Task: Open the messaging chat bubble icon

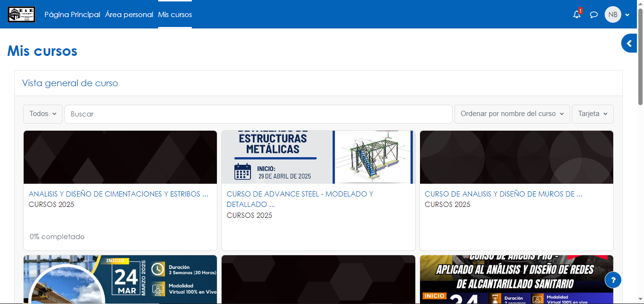Action: 594,15
